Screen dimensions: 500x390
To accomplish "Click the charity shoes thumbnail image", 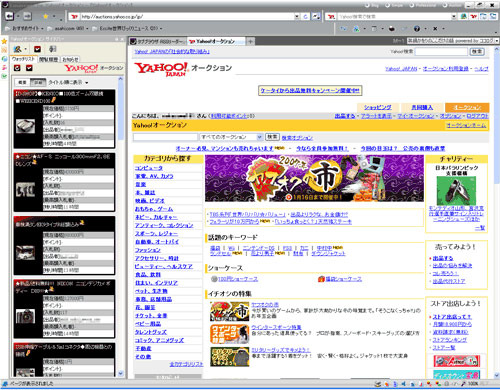I will [x=456, y=191].
